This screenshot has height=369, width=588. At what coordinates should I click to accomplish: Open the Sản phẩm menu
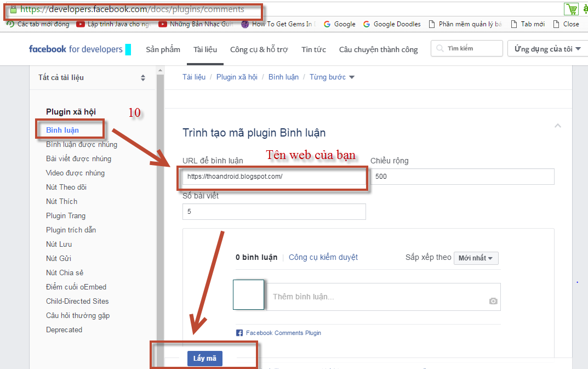(163, 49)
